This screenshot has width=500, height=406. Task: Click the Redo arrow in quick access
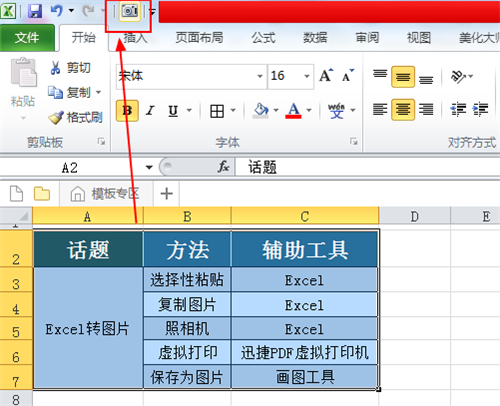coord(89,11)
